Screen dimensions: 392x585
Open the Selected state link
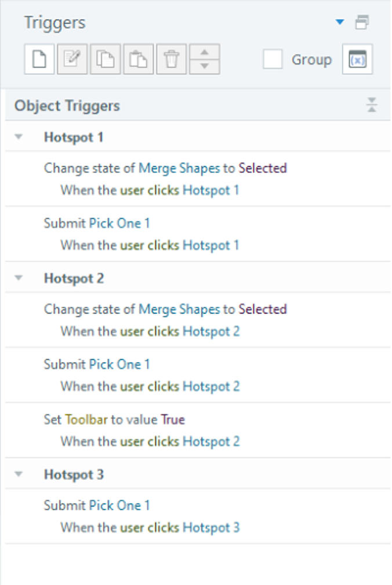pos(263,168)
